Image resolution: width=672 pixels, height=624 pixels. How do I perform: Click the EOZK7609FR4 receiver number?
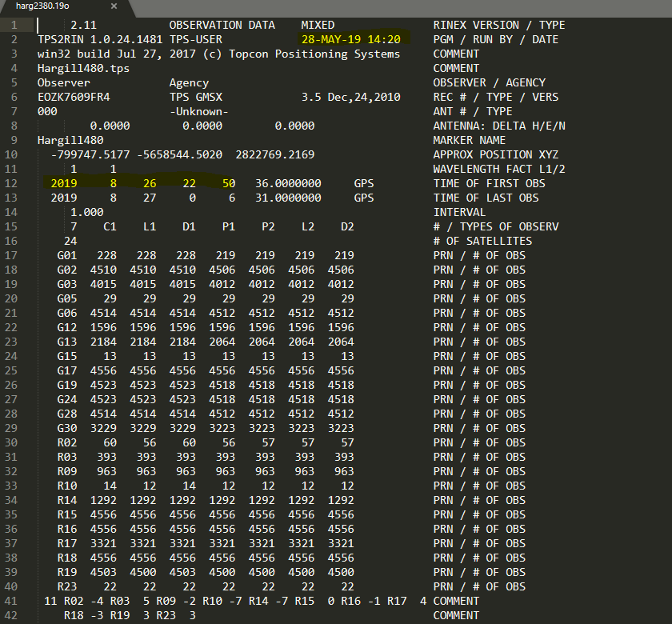point(74,97)
